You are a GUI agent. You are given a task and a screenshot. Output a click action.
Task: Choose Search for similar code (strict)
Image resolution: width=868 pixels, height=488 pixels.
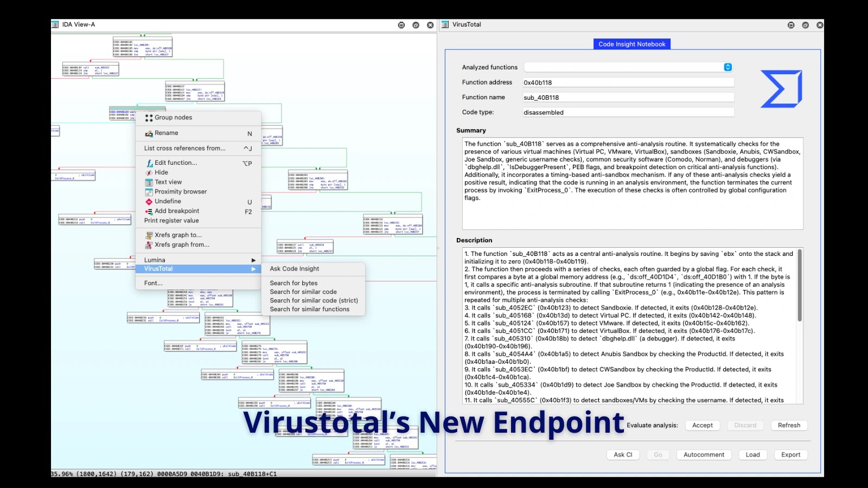314,300
